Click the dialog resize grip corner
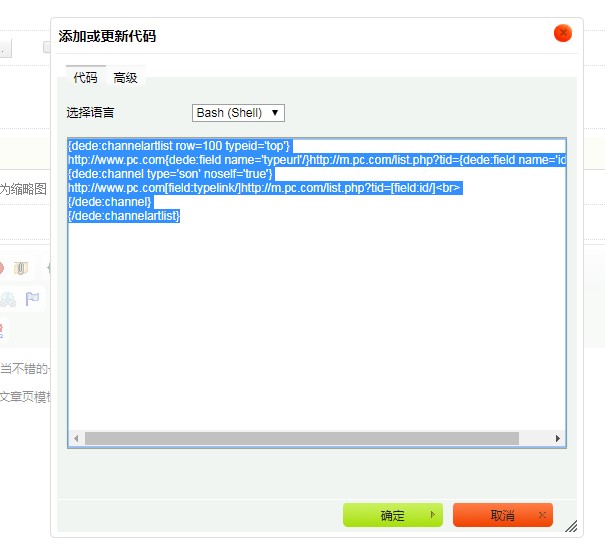Image resolution: width=605 pixels, height=555 pixels. click(x=571, y=525)
